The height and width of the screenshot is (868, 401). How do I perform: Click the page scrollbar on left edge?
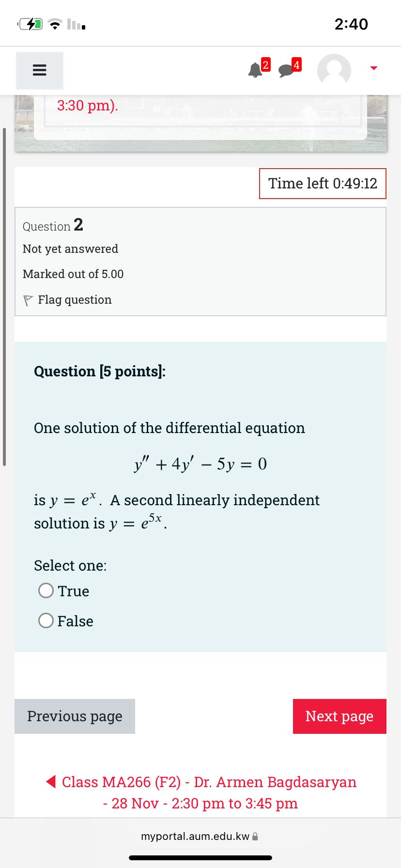tap(4, 296)
